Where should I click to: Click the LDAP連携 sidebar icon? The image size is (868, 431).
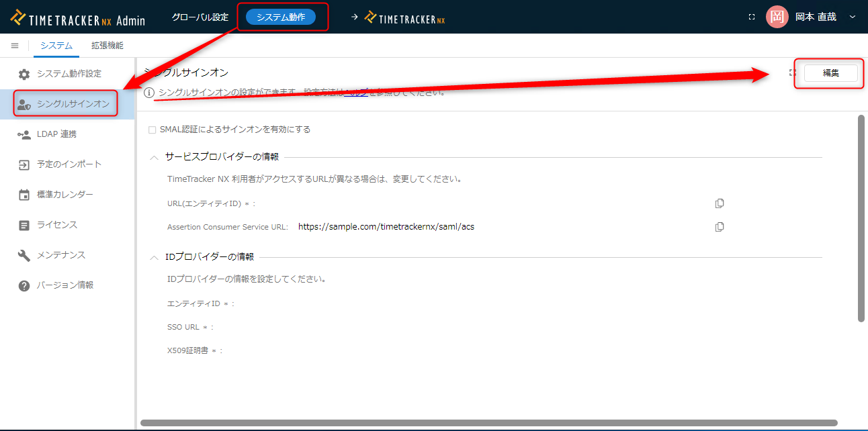click(24, 134)
